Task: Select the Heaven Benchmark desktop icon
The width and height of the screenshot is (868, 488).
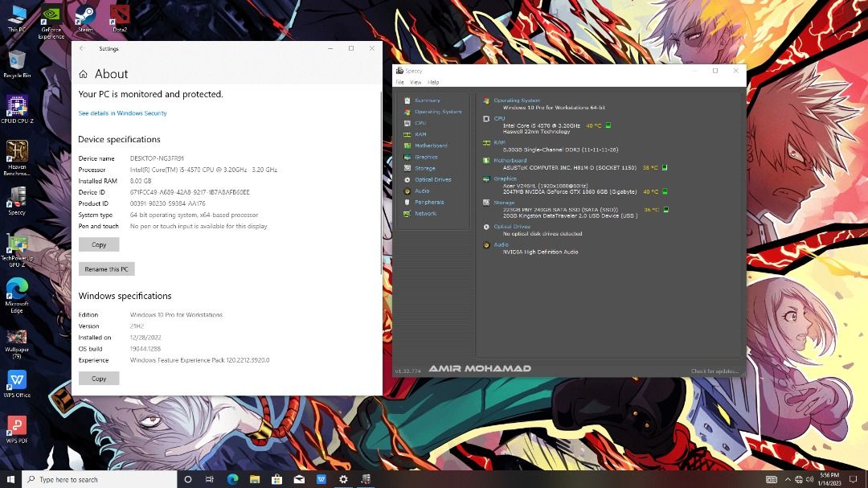Action: [x=17, y=158]
